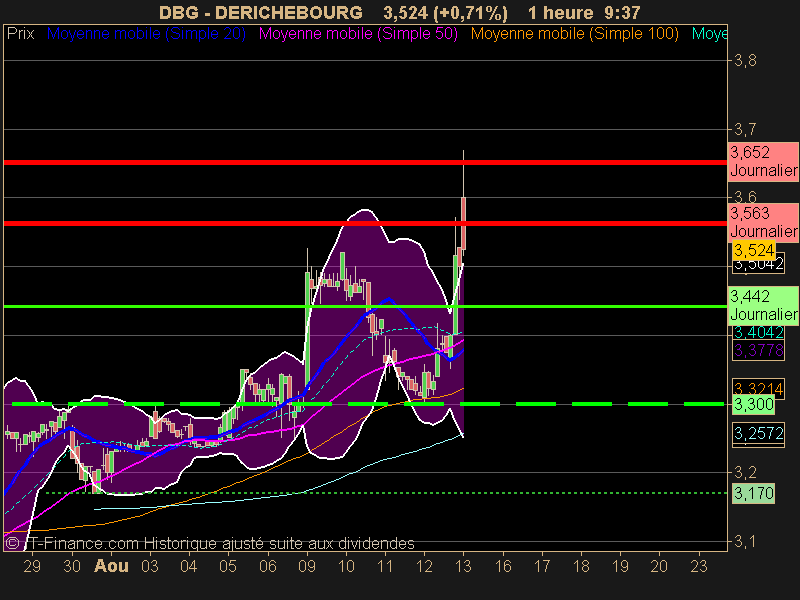Screen dimensions: 800x600
Task: Click date 09 on the time axis
Action: click(x=307, y=566)
